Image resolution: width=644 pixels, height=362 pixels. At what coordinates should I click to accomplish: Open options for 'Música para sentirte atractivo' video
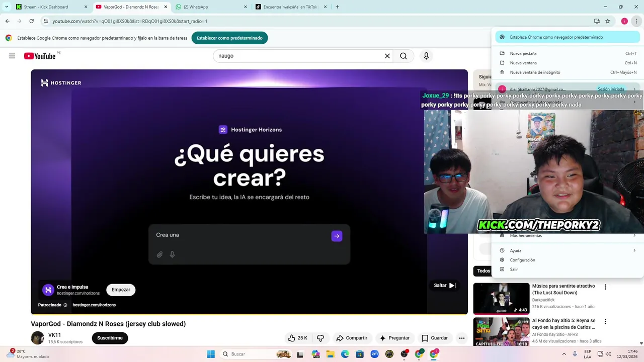(x=605, y=287)
